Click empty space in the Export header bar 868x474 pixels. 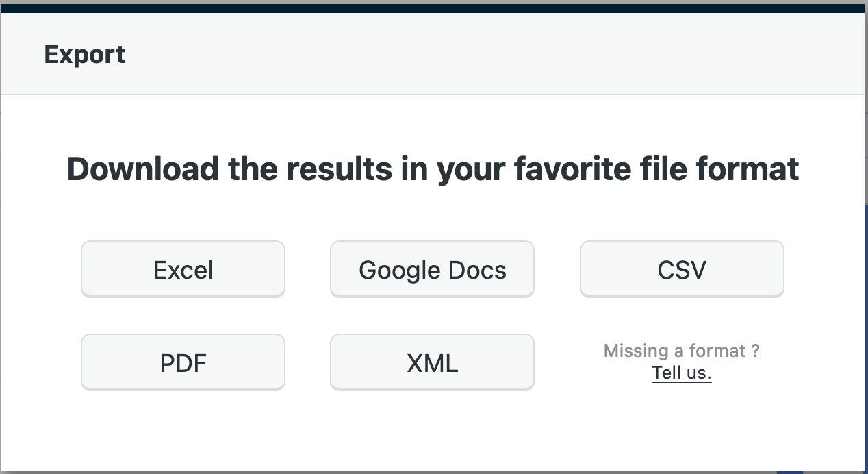[x=479, y=55]
